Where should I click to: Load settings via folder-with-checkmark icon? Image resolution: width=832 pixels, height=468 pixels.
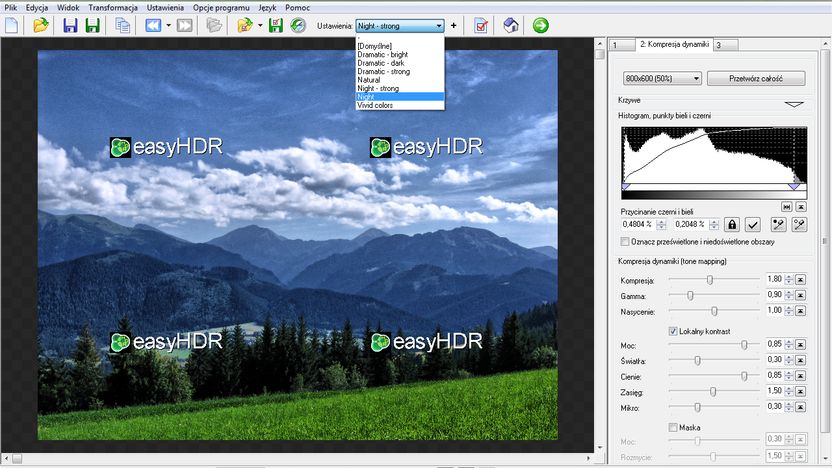click(x=245, y=25)
